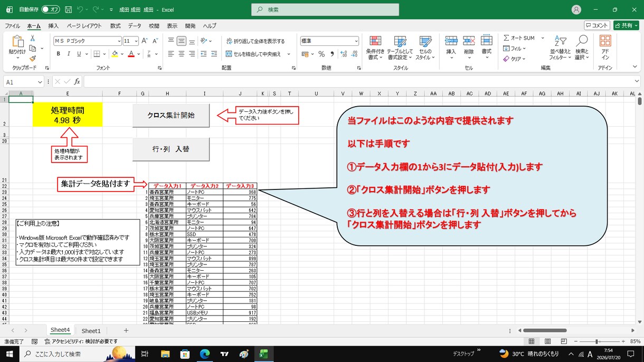Toggle AutoSave (自動保存) switch
Viewport: 644px width, 362px height.
tap(51, 9)
